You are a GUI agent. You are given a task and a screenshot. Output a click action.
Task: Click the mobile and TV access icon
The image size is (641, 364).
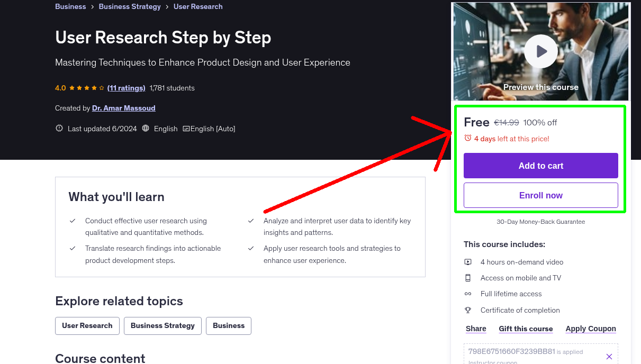468,277
